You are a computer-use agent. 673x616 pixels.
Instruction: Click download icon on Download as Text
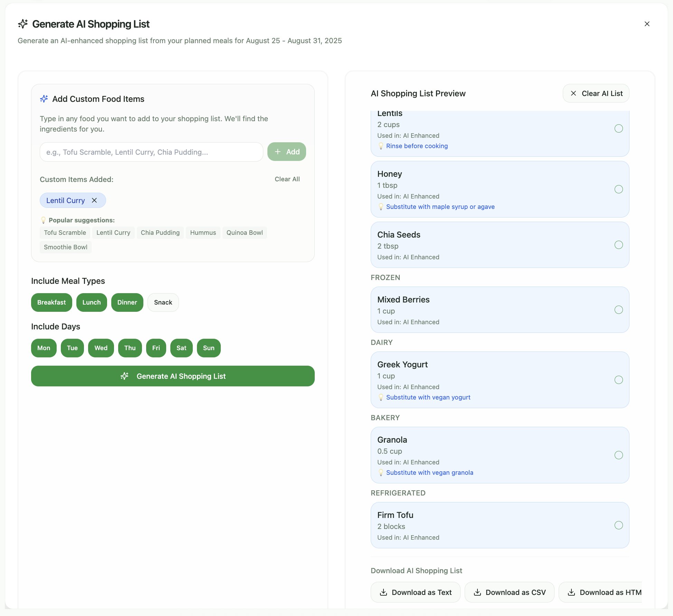[x=383, y=593]
